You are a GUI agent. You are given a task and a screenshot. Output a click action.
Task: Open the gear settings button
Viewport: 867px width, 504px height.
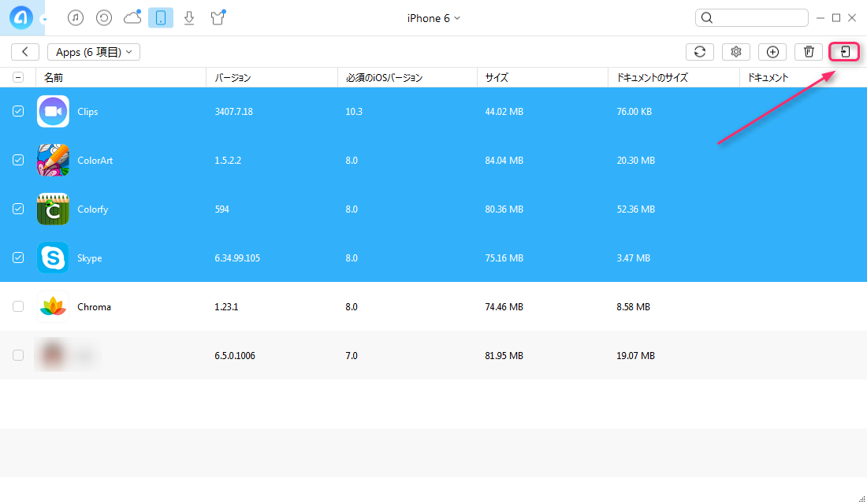click(x=736, y=52)
